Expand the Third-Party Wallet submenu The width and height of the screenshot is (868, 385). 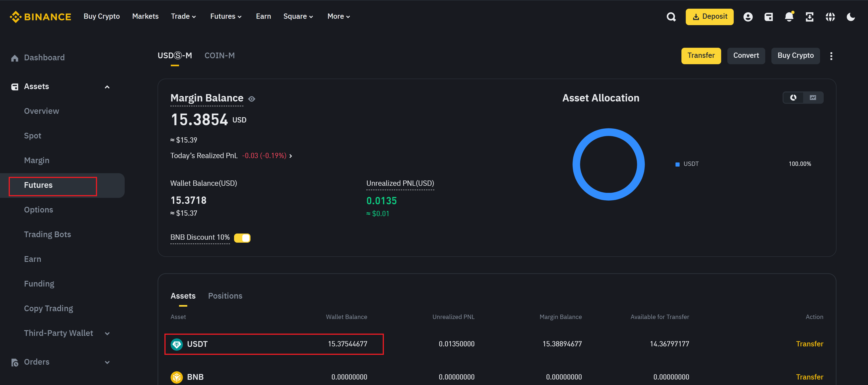107,333
